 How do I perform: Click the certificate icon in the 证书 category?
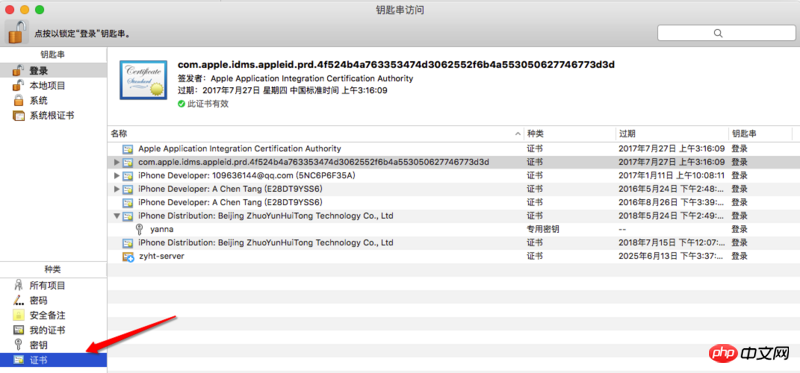(x=18, y=360)
